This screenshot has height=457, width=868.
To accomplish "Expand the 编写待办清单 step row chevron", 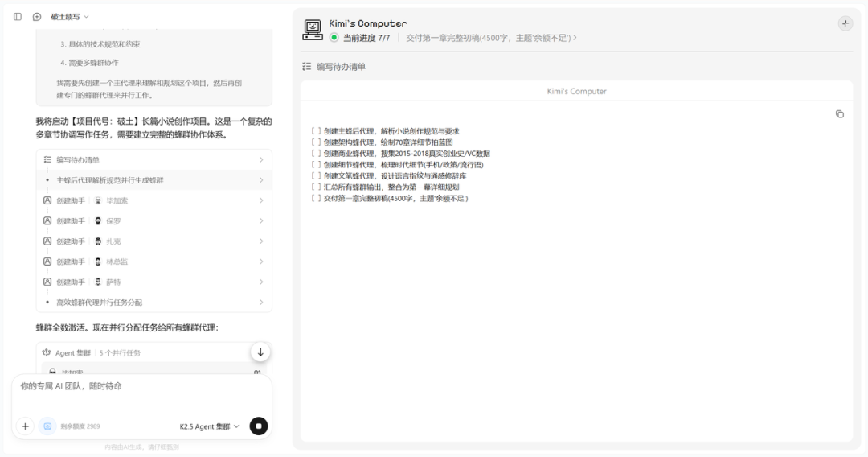I will (261, 159).
